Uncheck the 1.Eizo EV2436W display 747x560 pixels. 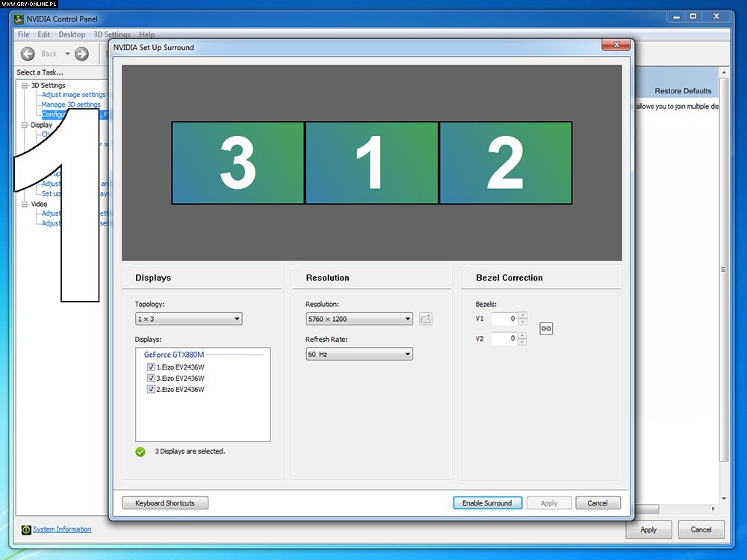152,367
